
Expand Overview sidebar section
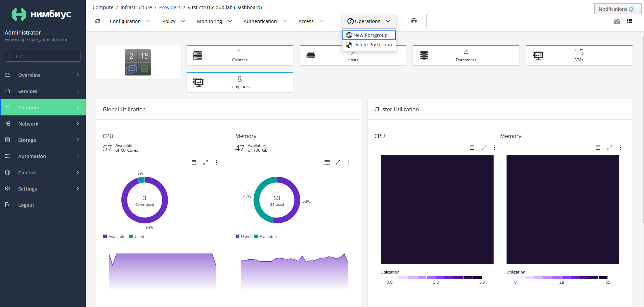(43, 75)
